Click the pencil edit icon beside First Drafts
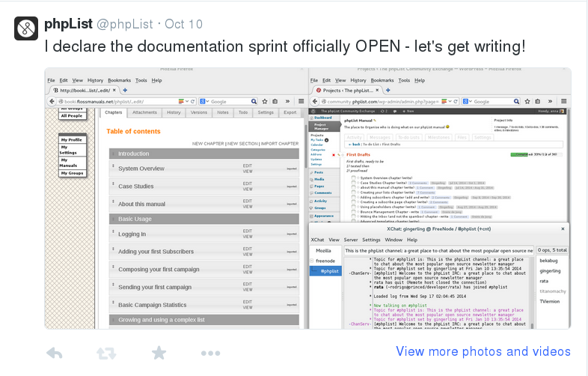This screenshot has width=588, height=376. (x=339, y=155)
